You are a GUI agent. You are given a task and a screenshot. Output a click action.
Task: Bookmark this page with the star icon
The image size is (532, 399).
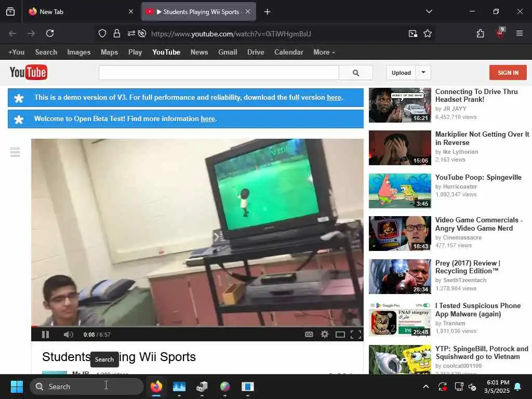point(428,33)
